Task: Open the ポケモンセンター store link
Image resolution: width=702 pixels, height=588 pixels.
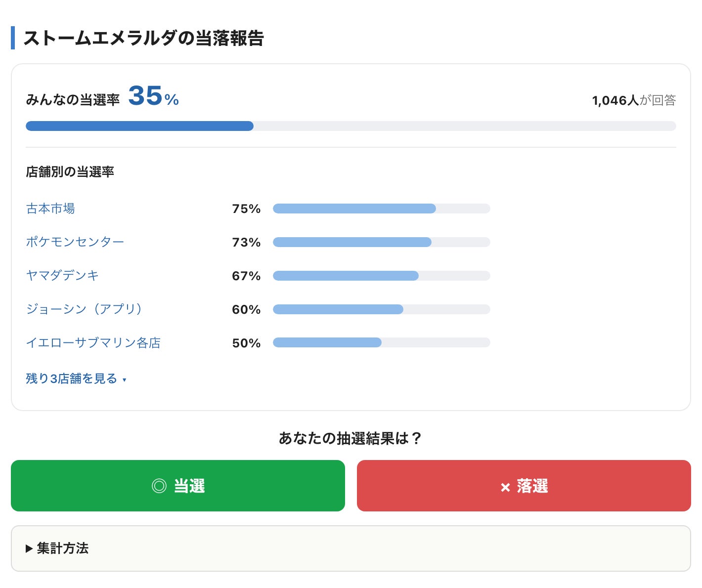Action: coord(75,242)
